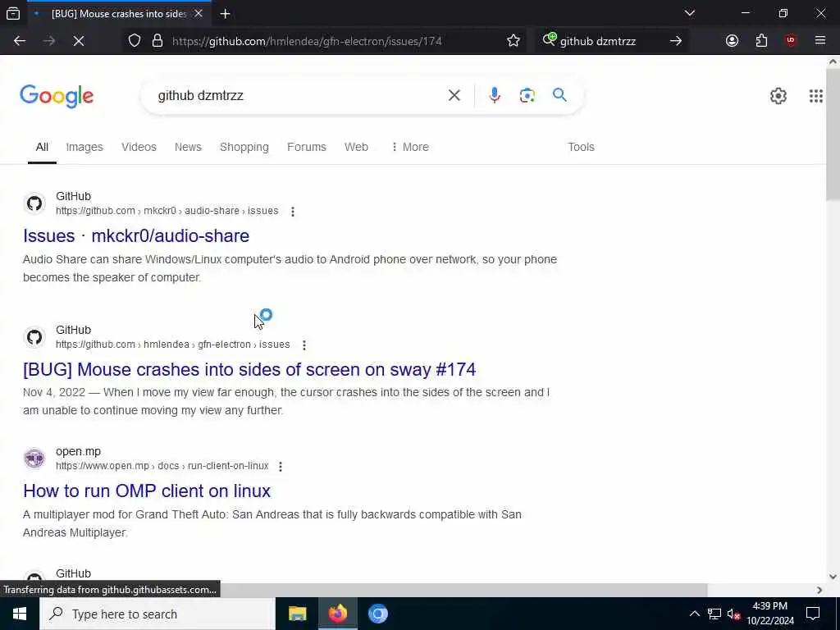Go to the Google homepage logo
This screenshot has height=630, width=840.
(57, 97)
